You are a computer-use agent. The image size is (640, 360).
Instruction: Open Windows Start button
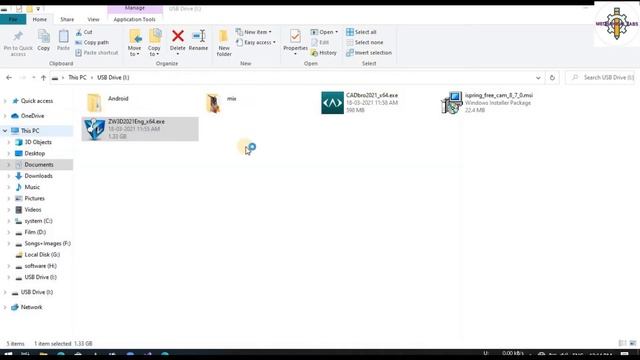(8, 354)
